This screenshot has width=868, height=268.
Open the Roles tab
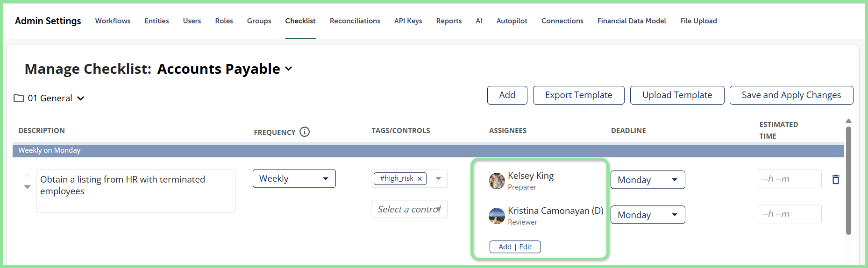pyautogui.click(x=224, y=21)
